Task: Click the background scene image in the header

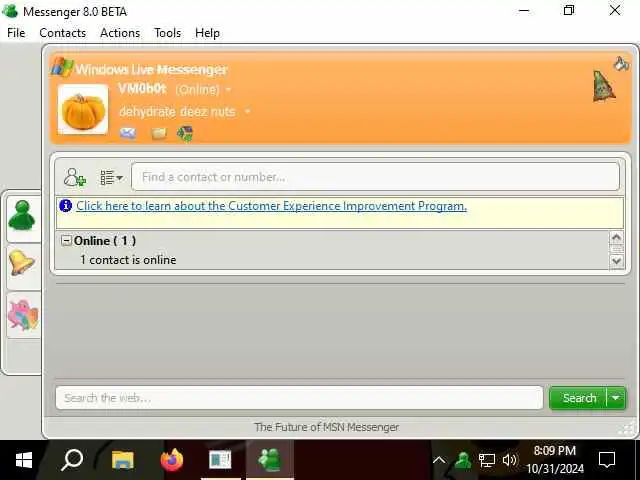Action: pyautogui.click(x=604, y=86)
